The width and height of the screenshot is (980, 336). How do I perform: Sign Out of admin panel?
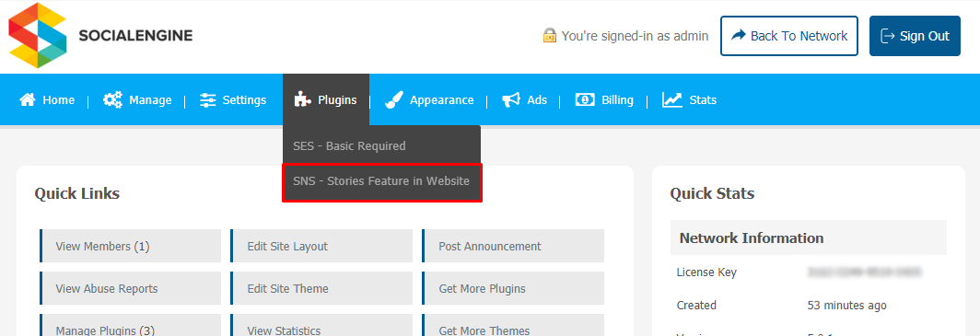tap(915, 36)
